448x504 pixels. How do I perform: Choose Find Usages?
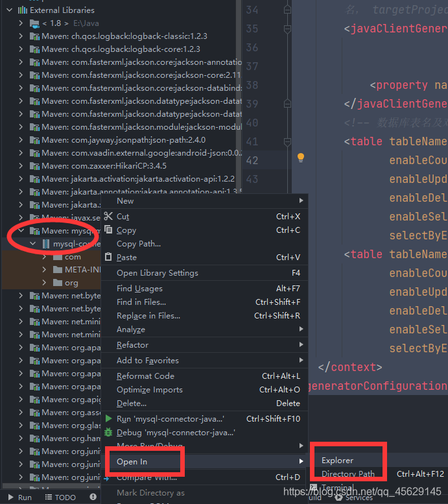point(204,288)
